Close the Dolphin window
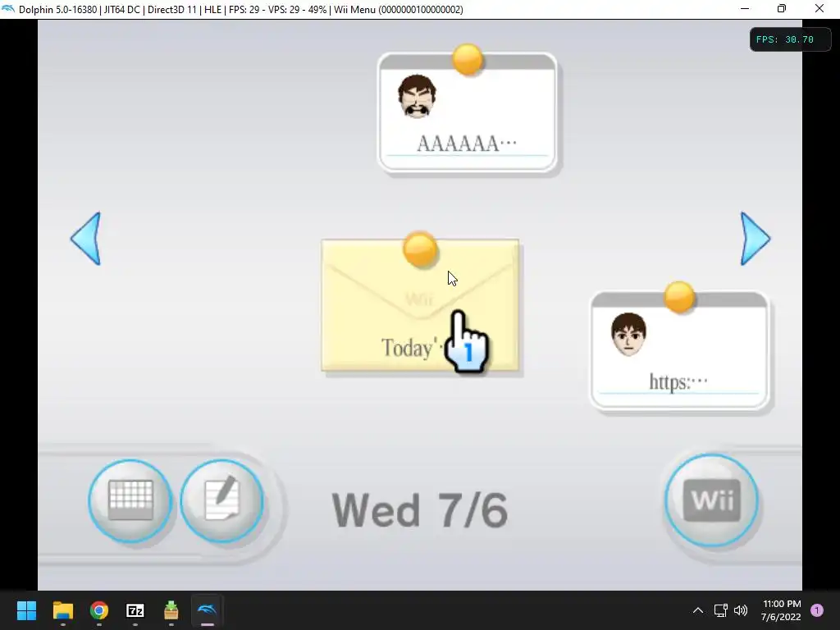This screenshot has height=630, width=840. (x=819, y=8)
